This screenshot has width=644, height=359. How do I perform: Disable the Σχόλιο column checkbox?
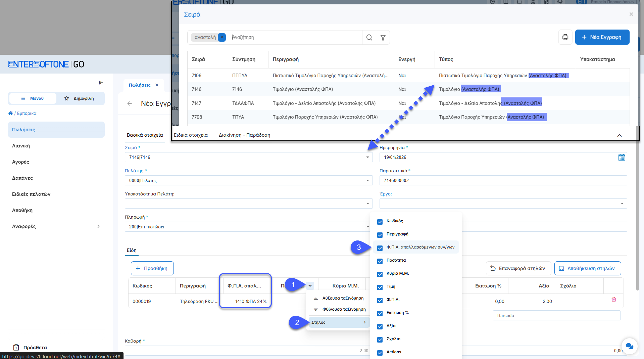point(380,340)
